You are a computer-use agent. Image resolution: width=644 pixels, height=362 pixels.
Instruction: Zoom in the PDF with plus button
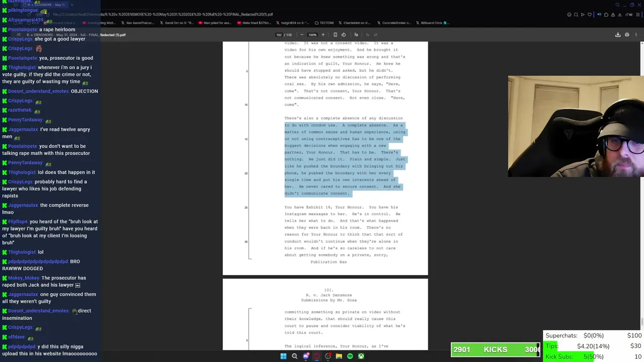click(x=323, y=35)
